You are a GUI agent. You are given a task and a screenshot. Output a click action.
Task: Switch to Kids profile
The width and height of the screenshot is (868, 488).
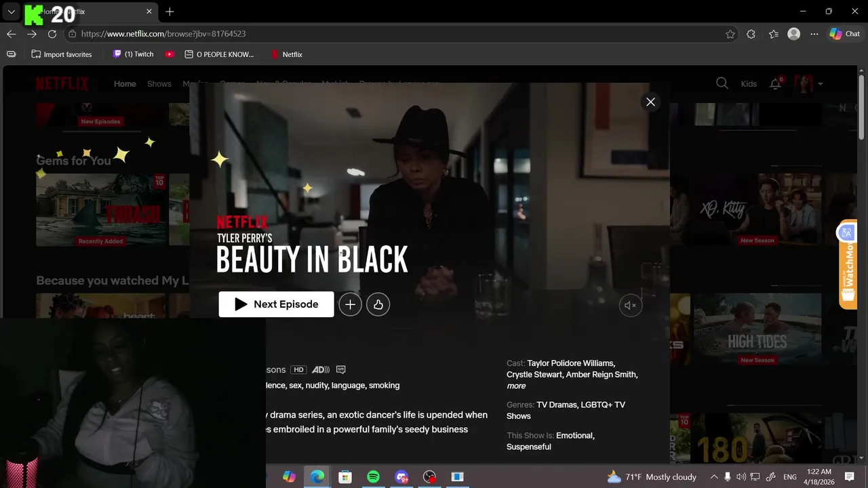coord(749,84)
